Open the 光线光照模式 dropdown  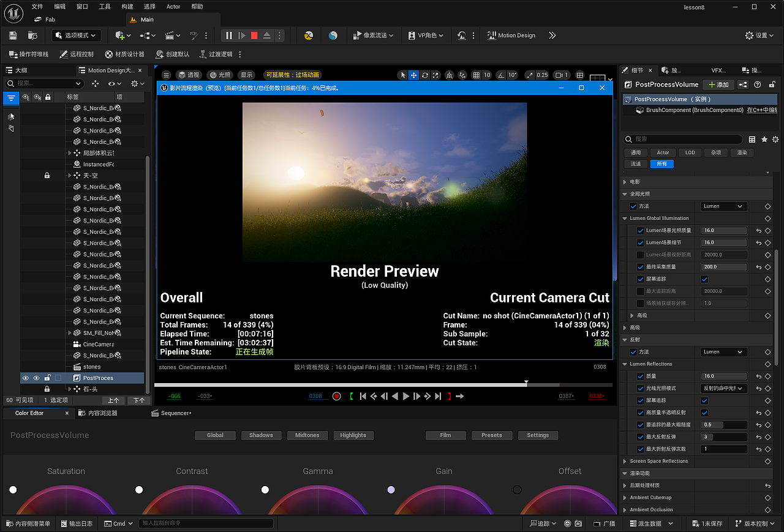(x=724, y=388)
